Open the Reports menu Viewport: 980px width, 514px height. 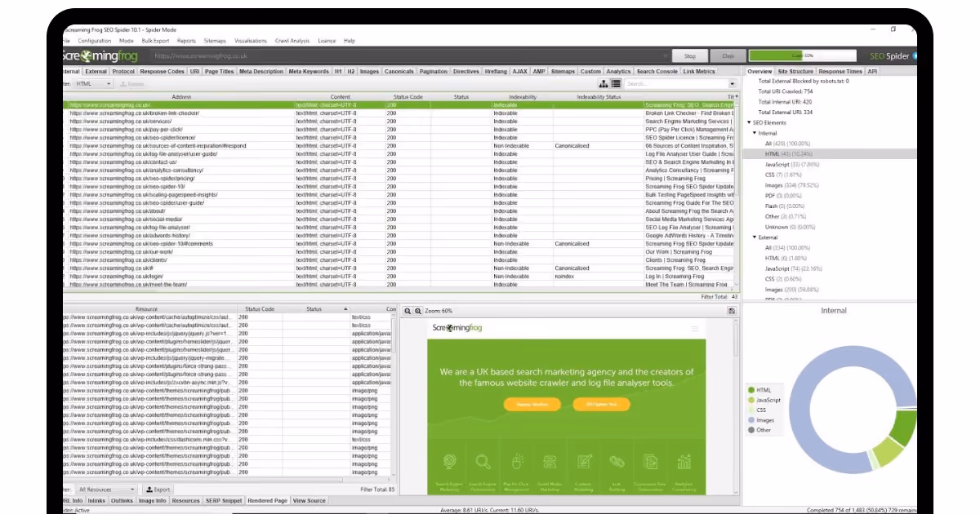tap(186, 40)
